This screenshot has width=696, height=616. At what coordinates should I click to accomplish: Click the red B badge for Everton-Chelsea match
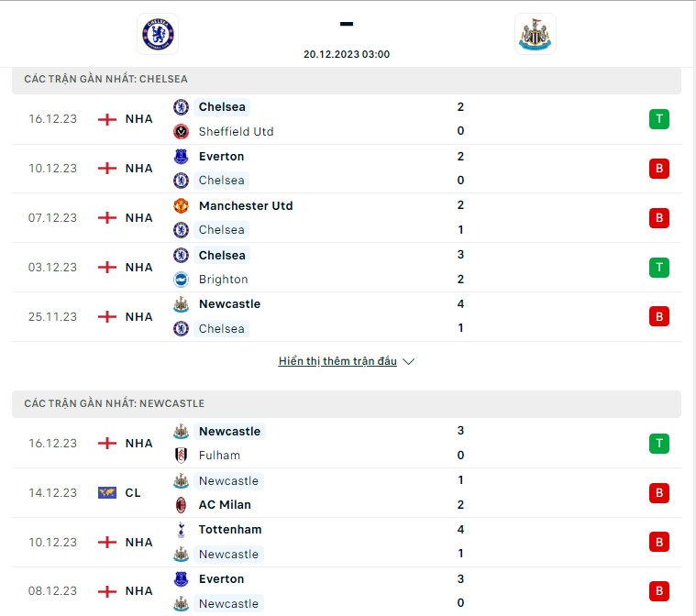point(659,168)
